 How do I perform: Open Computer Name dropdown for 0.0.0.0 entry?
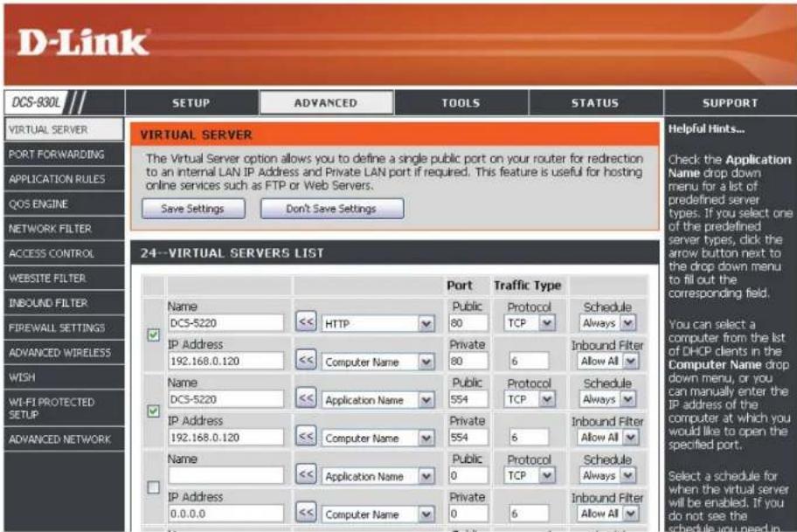click(378, 515)
